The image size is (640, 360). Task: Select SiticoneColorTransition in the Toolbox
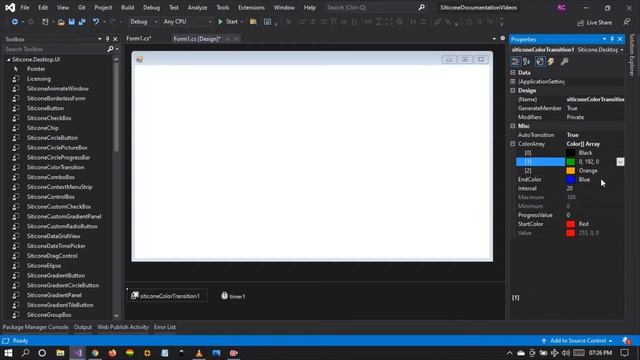pyautogui.click(x=56, y=167)
